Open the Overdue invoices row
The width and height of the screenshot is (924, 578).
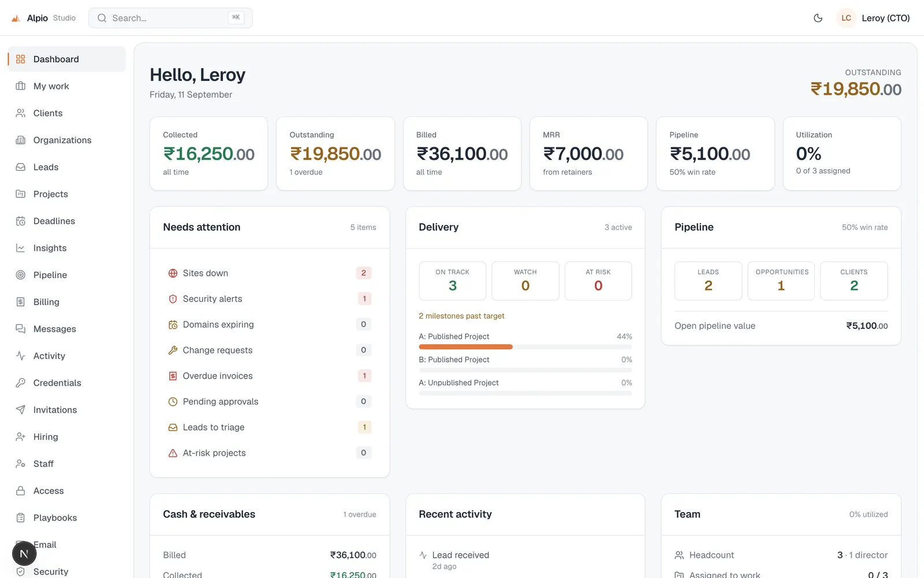[x=270, y=376]
